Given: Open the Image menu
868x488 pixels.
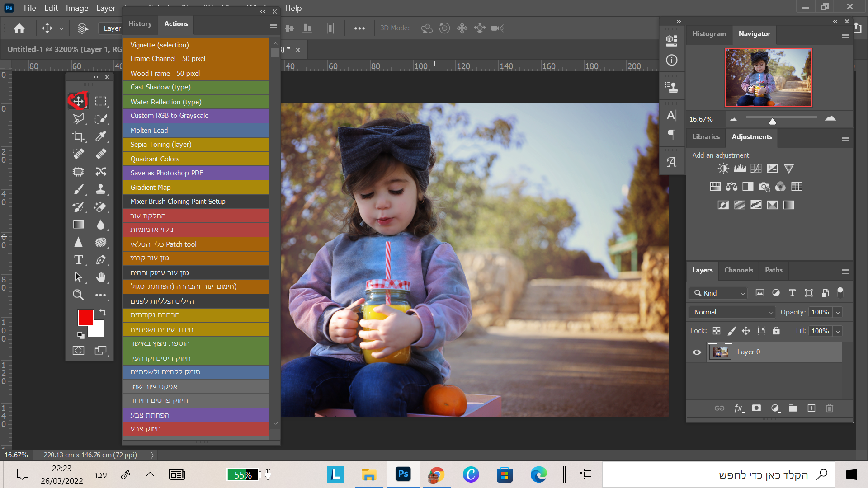Looking at the screenshot, I should pos(77,8).
